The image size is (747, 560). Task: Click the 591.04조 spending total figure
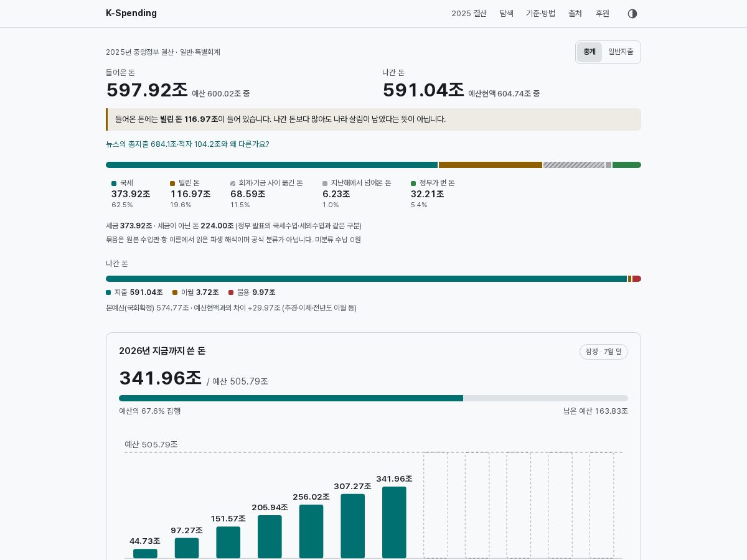423,90
